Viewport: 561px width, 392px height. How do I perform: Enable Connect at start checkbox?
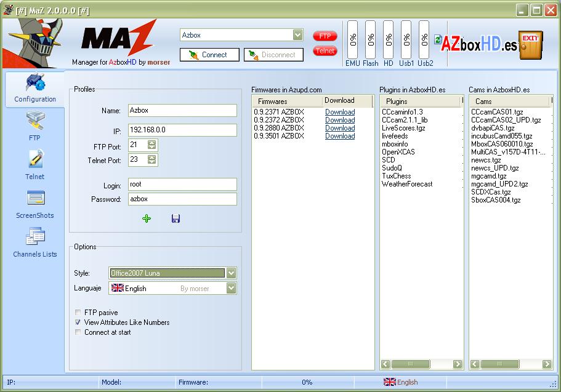78,332
